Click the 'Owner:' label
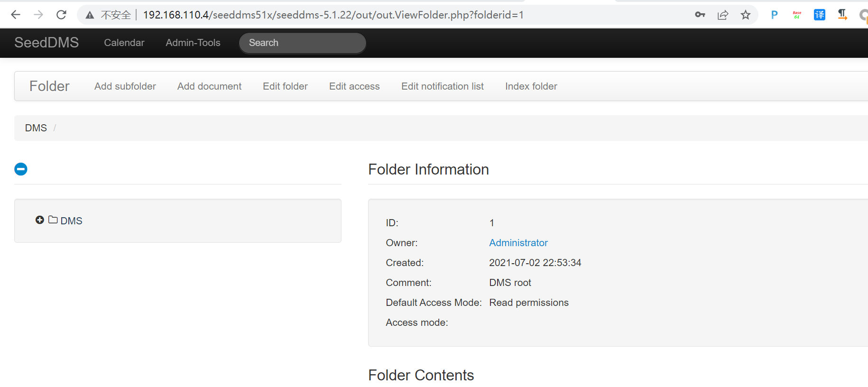 click(402, 243)
